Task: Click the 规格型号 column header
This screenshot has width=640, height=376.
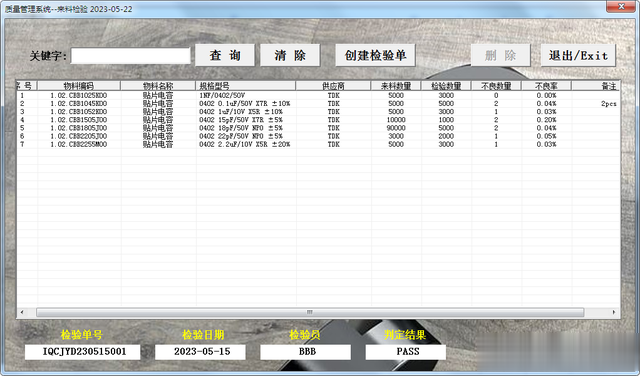Action: [246, 86]
